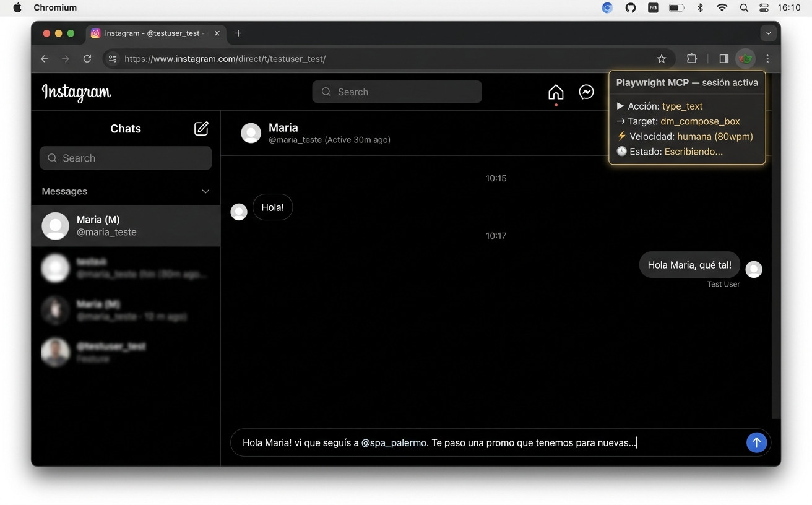Select the "Hola!" message bubble
The width and height of the screenshot is (812, 505).
[272, 207]
